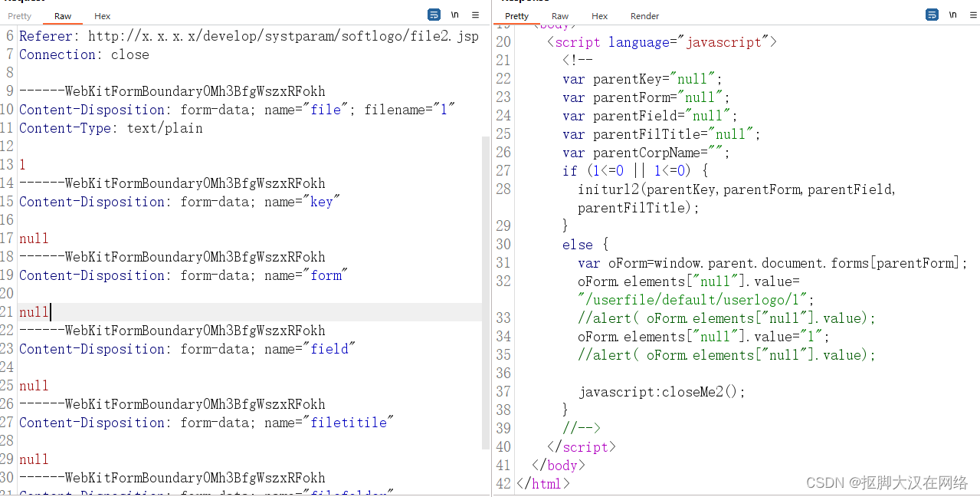
Task: Click 'var parentFilTitle="null";' response line
Action: [661, 134]
